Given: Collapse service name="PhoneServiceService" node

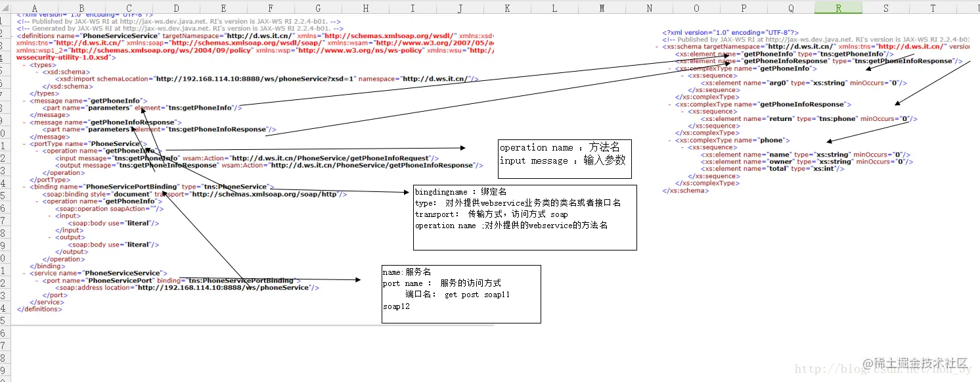Looking at the screenshot, I should pos(24,273).
